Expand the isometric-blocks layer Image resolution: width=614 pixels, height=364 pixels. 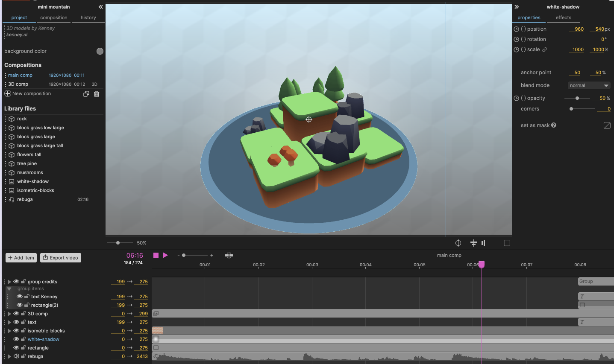tap(9, 331)
